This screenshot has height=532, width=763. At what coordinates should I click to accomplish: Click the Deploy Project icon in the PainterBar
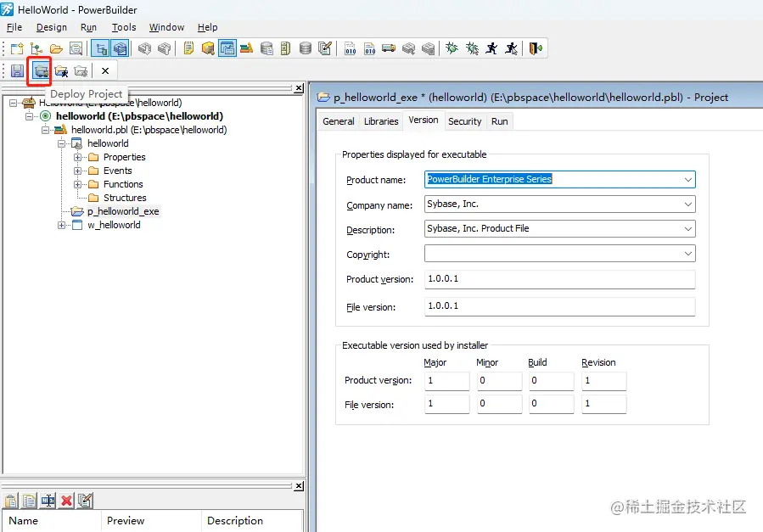click(x=42, y=71)
